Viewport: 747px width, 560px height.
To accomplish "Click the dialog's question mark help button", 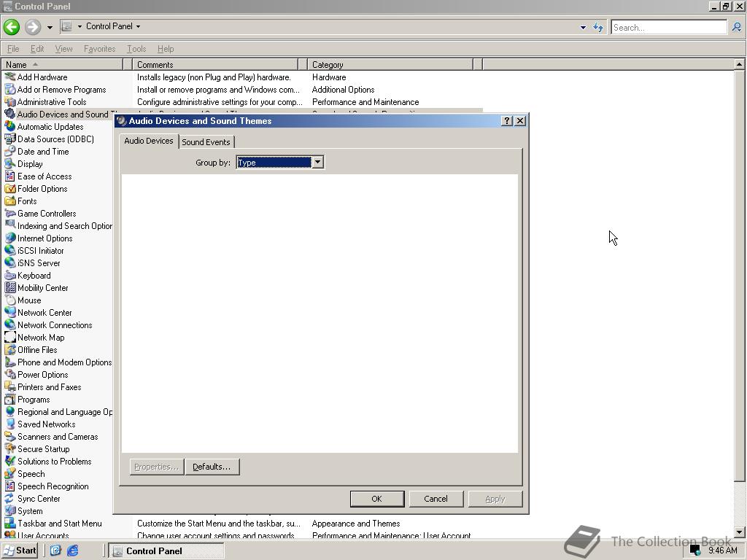I will pos(507,121).
